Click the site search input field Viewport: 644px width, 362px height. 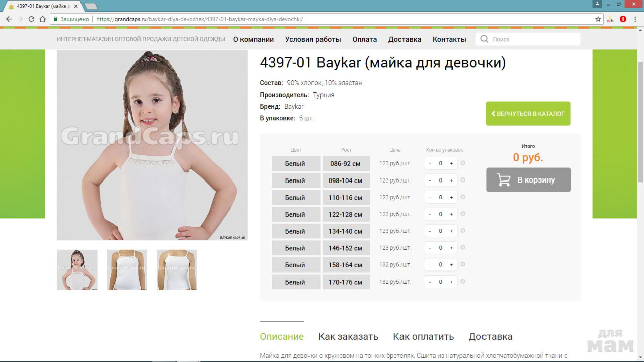(x=533, y=39)
